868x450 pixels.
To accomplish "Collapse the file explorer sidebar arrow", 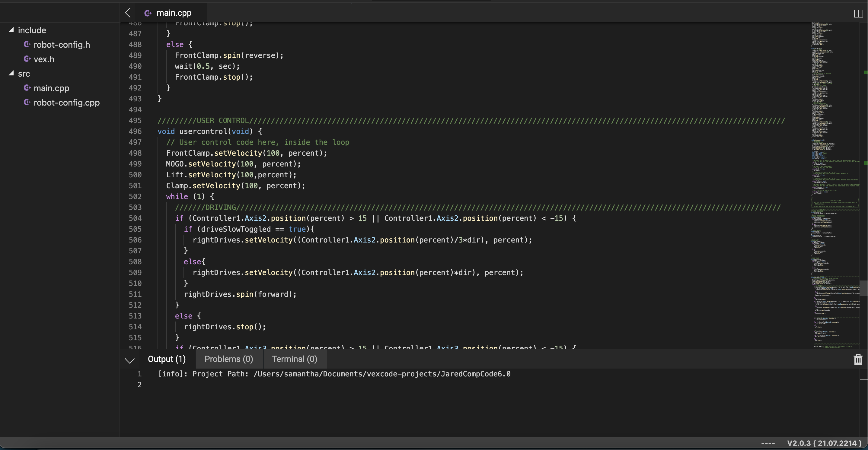I will click(x=128, y=13).
